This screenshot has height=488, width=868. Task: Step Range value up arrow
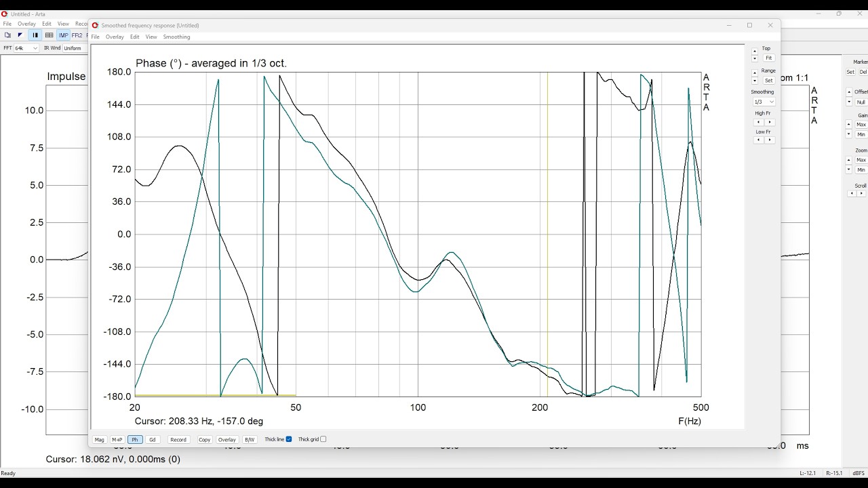[x=755, y=73]
